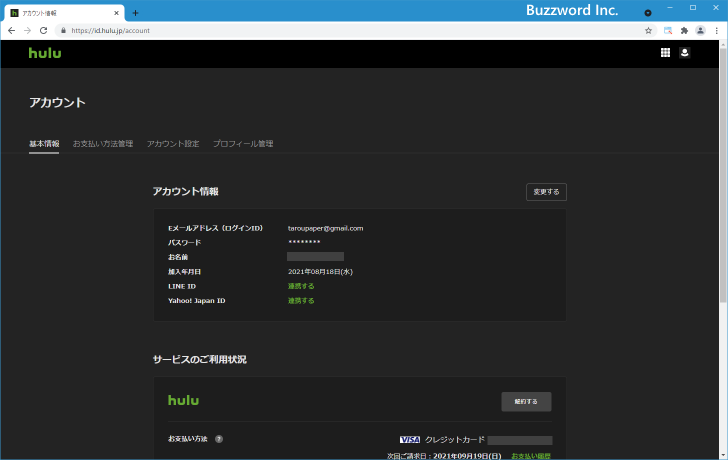
Task: Click the masked password value
Action: 304,243
